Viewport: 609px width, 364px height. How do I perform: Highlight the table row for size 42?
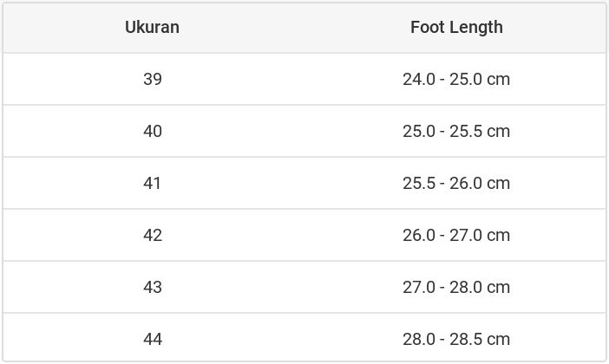304,235
